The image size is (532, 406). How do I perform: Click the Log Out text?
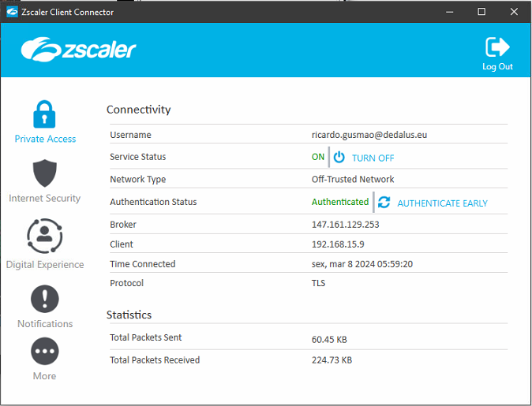497,66
